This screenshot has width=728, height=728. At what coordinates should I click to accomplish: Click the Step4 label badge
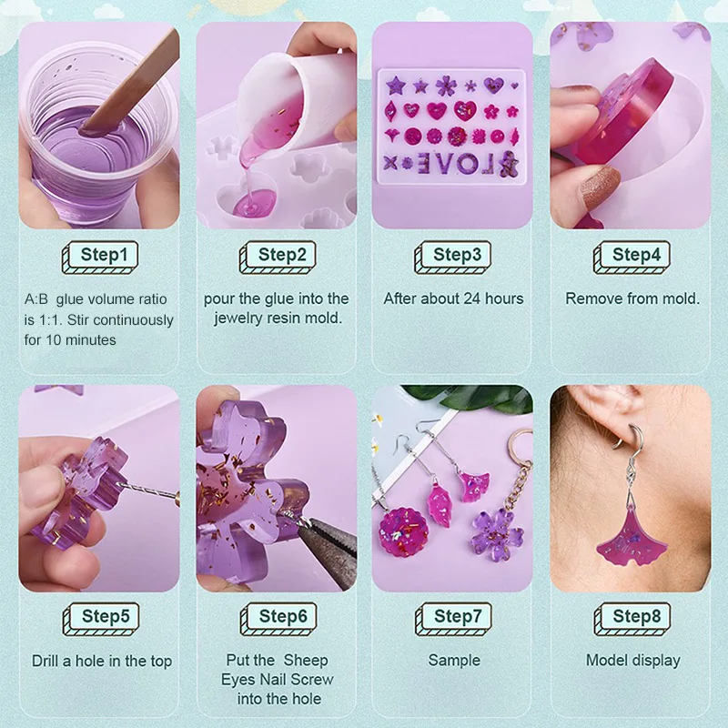pos(632,257)
